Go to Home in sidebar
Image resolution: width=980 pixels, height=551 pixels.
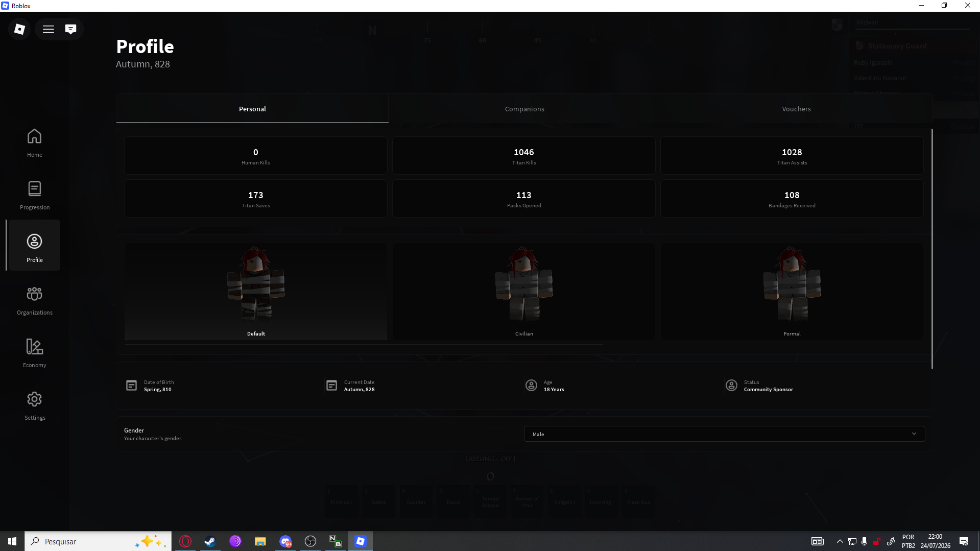pyautogui.click(x=35, y=142)
